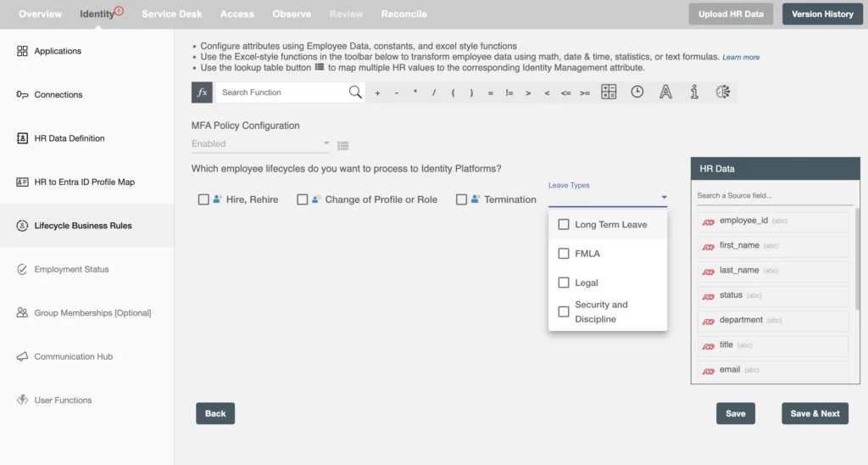Focus the Search Function field
Image resolution: width=868 pixels, height=465 pixels.
pos(282,92)
